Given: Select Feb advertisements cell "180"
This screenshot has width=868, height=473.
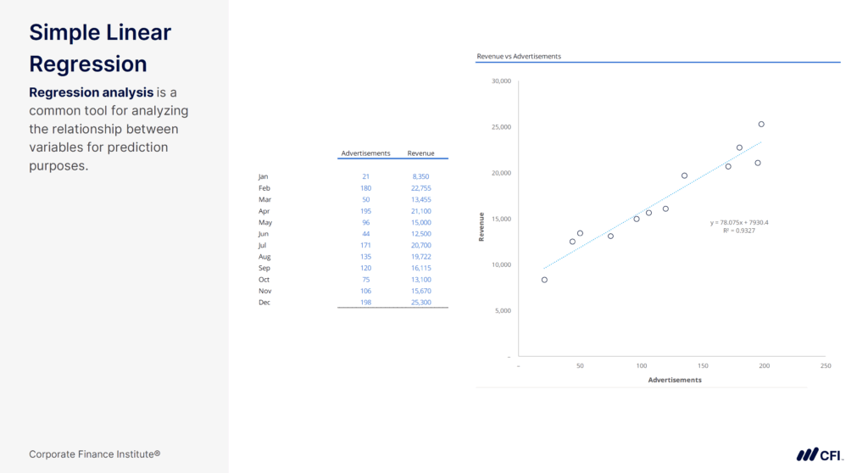Looking at the screenshot, I should coord(365,188).
